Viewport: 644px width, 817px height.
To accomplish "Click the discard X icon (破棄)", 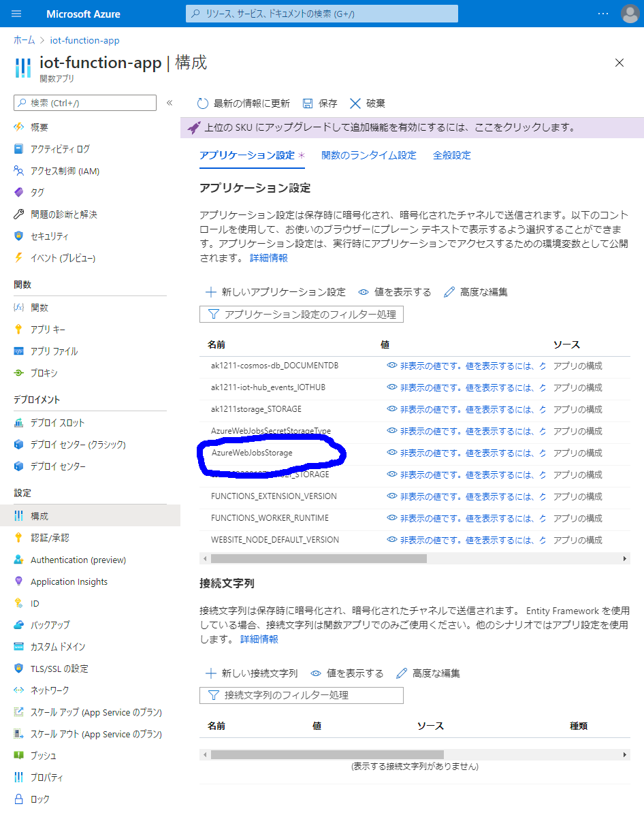I will click(355, 103).
